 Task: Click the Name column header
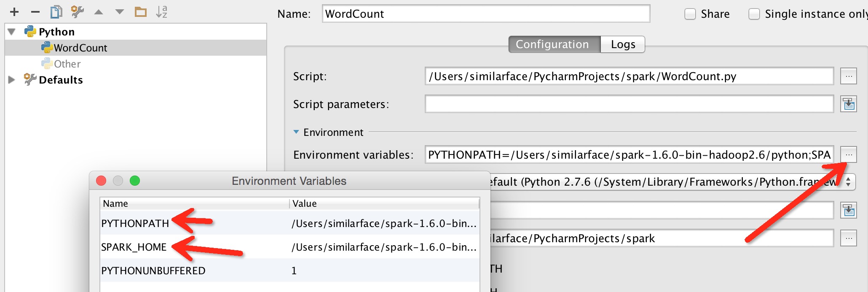[195, 203]
